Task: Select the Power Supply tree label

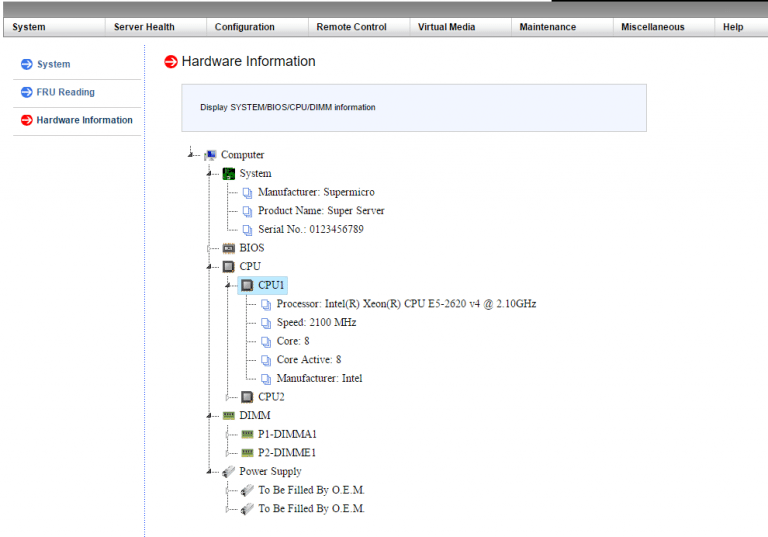Action: tap(270, 471)
